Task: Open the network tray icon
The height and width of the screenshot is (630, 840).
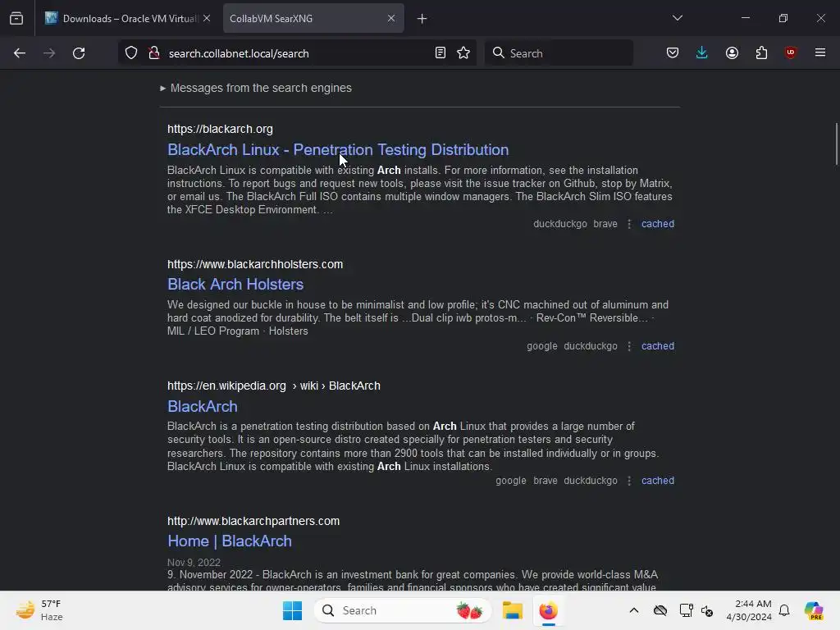Action: coord(686,610)
